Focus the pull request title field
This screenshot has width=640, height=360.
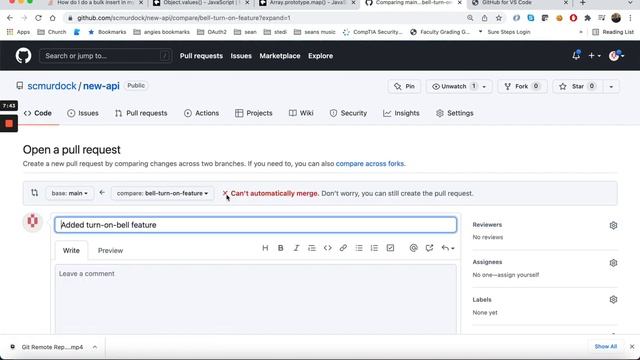pos(256,225)
